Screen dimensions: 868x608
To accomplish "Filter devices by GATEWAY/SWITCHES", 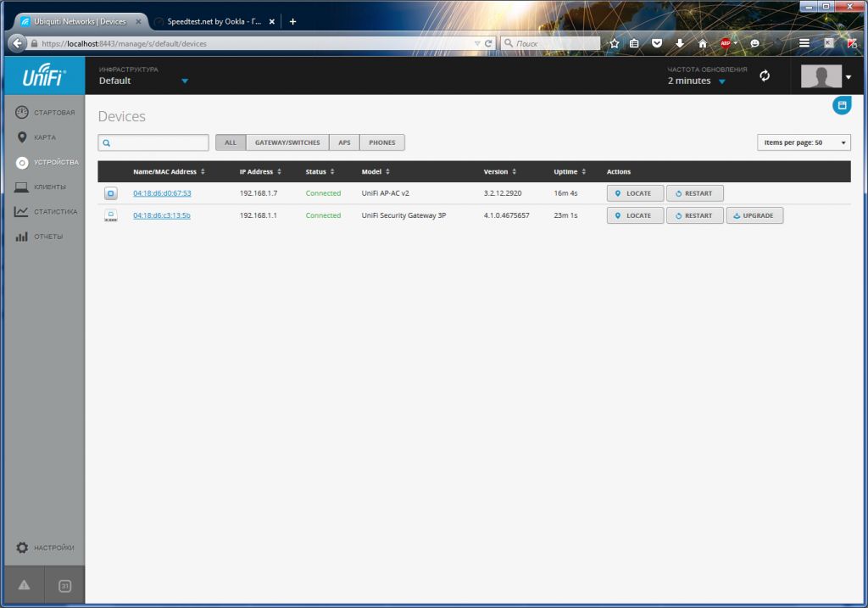I will tap(287, 142).
